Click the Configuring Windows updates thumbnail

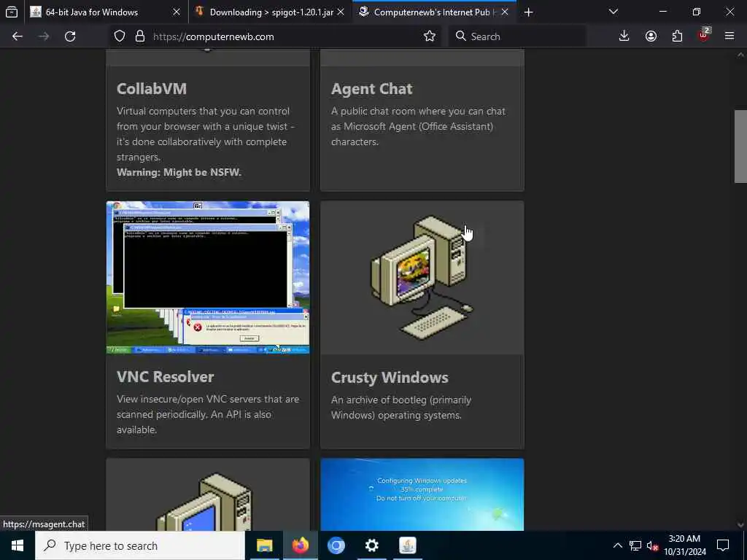(x=422, y=495)
